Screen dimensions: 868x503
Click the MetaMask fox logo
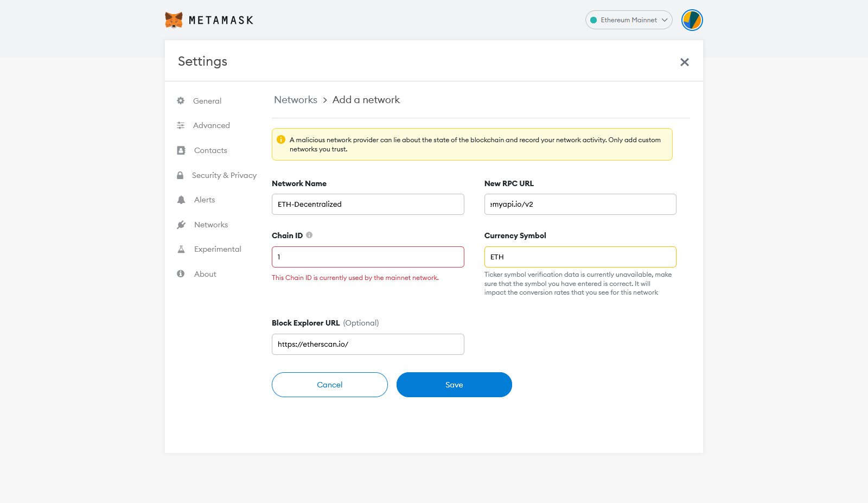174,20
